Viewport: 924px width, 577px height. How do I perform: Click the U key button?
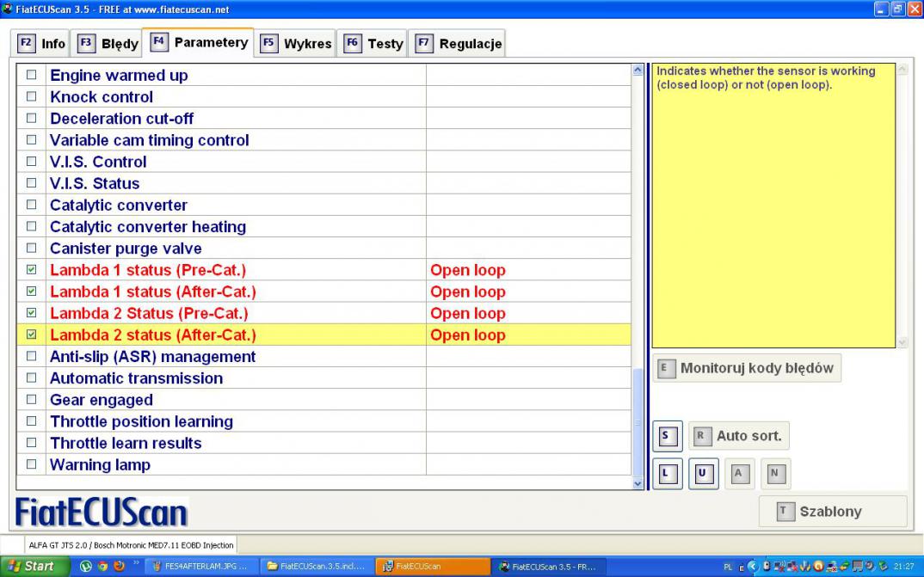[704, 473]
